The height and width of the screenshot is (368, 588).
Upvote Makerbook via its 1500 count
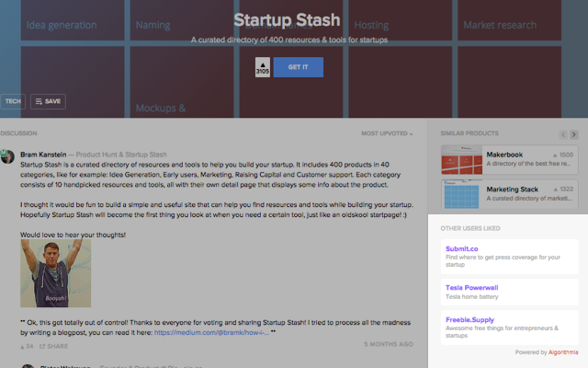pos(563,155)
